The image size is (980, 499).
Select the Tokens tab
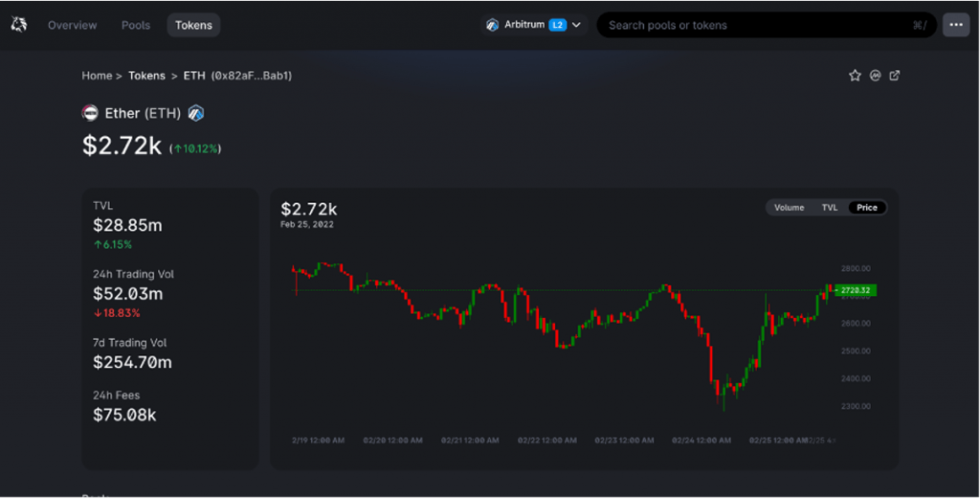coord(193,25)
